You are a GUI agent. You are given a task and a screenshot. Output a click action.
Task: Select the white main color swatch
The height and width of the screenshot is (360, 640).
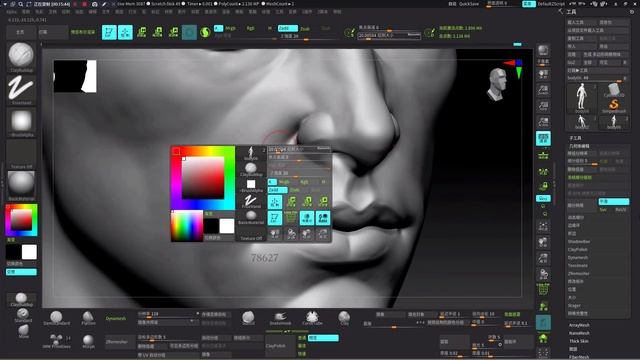pyautogui.click(x=29, y=252)
